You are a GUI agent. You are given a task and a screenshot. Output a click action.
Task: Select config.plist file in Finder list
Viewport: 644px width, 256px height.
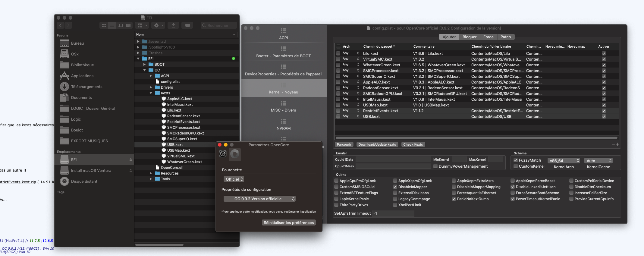[x=170, y=82]
